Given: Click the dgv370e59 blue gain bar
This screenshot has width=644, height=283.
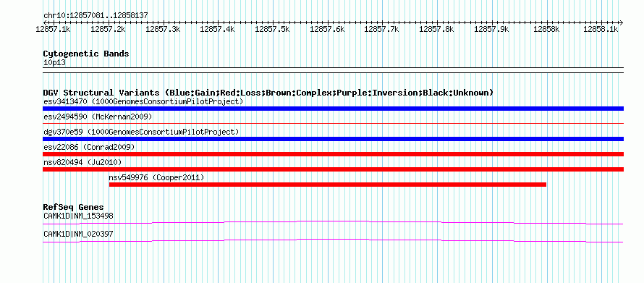Looking at the screenshot, I should [333, 139].
